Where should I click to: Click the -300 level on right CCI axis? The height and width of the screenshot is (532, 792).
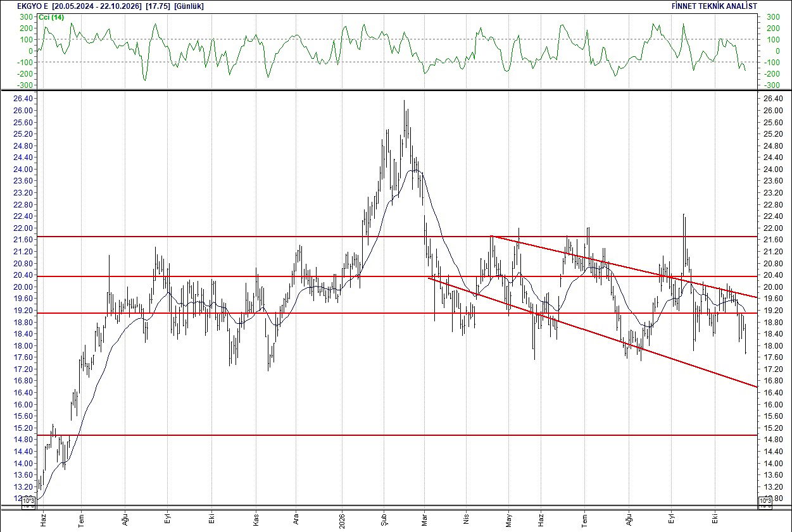click(x=771, y=85)
